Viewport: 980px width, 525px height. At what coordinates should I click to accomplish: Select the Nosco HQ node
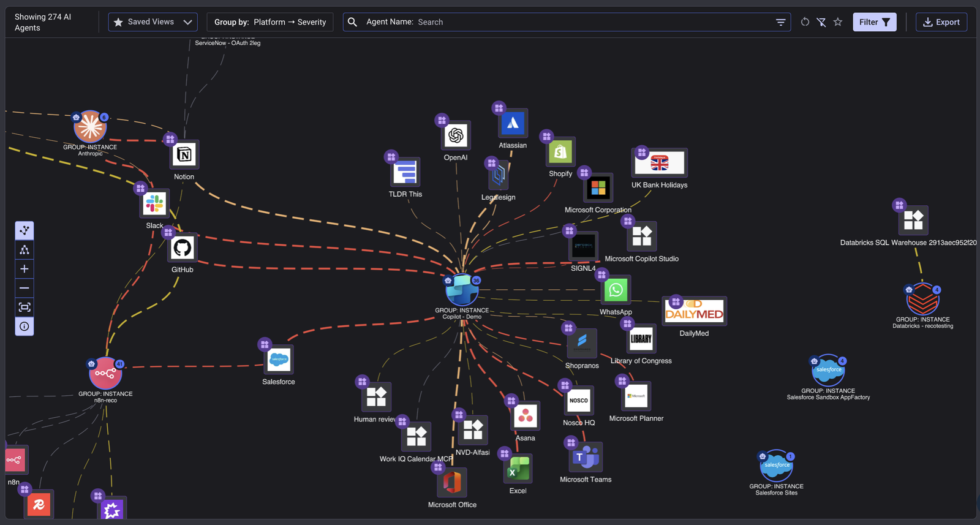click(x=579, y=401)
